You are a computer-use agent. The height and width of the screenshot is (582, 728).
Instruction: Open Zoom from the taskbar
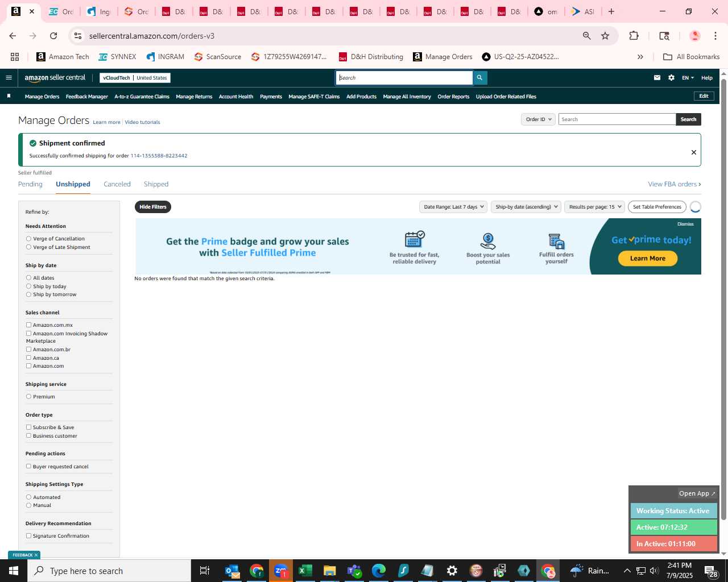pos(281,571)
